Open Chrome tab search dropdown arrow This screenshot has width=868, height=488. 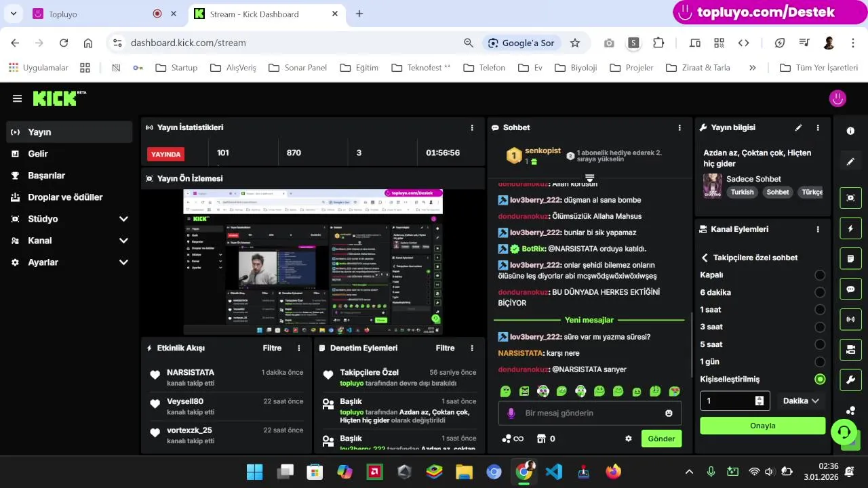pos(13,14)
